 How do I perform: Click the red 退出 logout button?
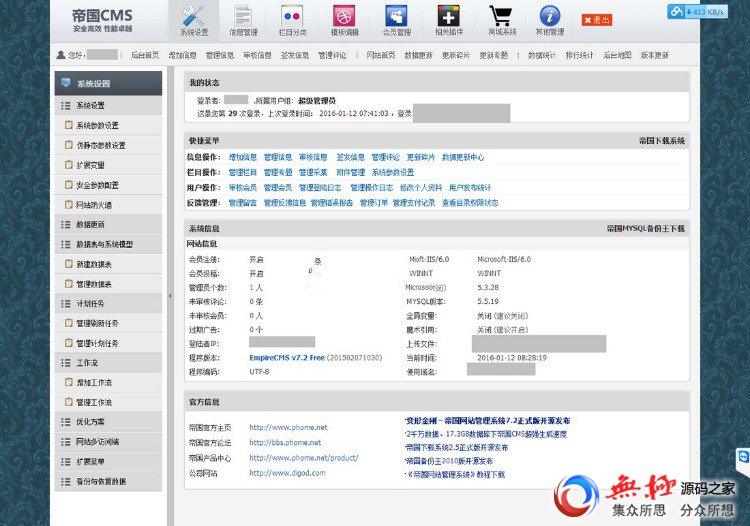(x=597, y=20)
